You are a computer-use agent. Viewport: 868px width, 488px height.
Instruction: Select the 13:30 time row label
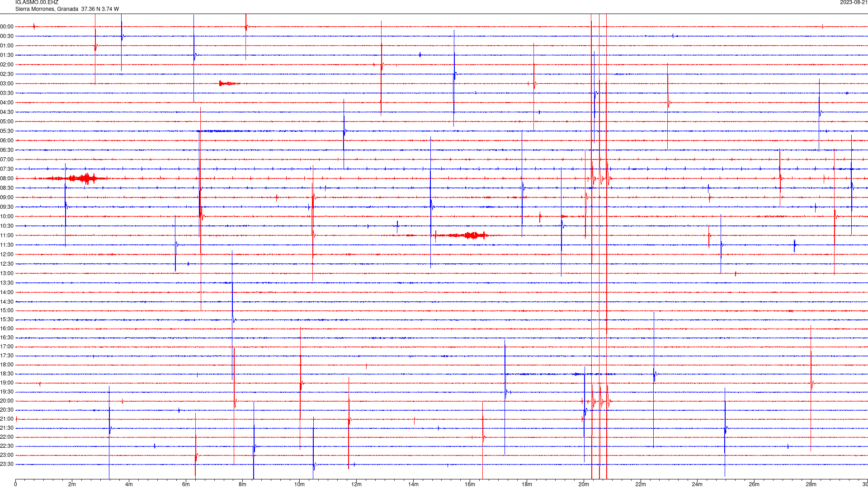[7, 283]
